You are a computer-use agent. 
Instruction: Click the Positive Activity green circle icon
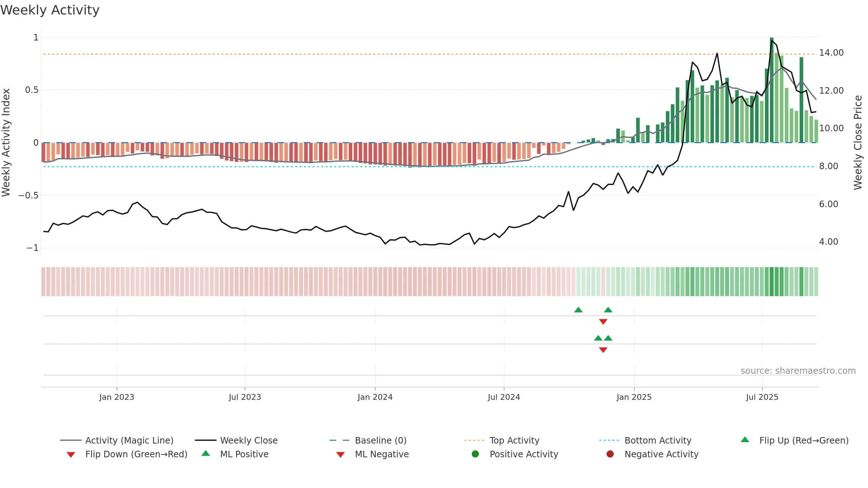point(475,454)
